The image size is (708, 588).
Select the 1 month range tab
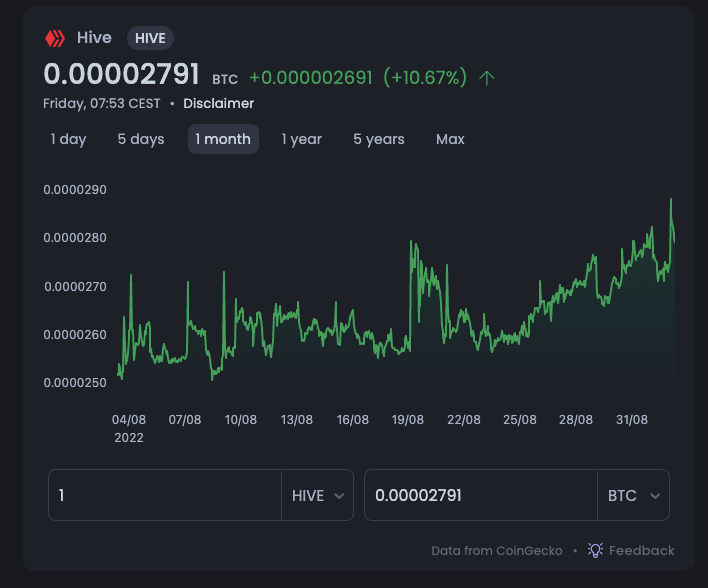pyautogui.click(x=223, y=139)
